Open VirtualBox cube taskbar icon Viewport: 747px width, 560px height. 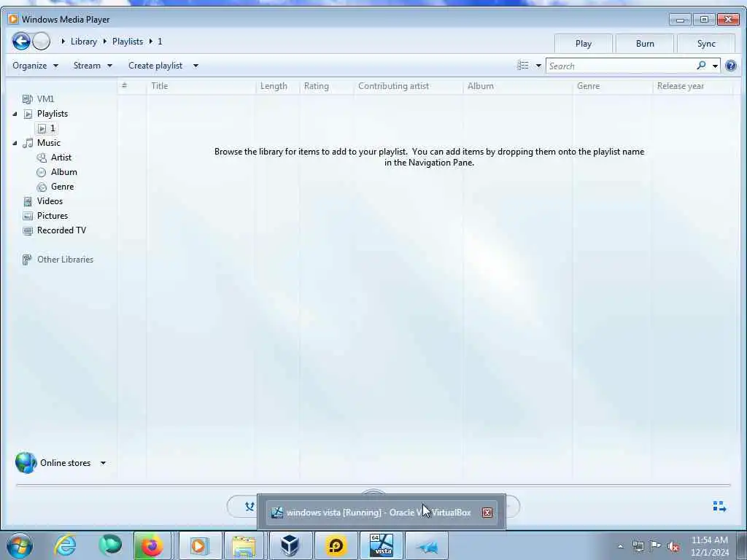point(290,545)
